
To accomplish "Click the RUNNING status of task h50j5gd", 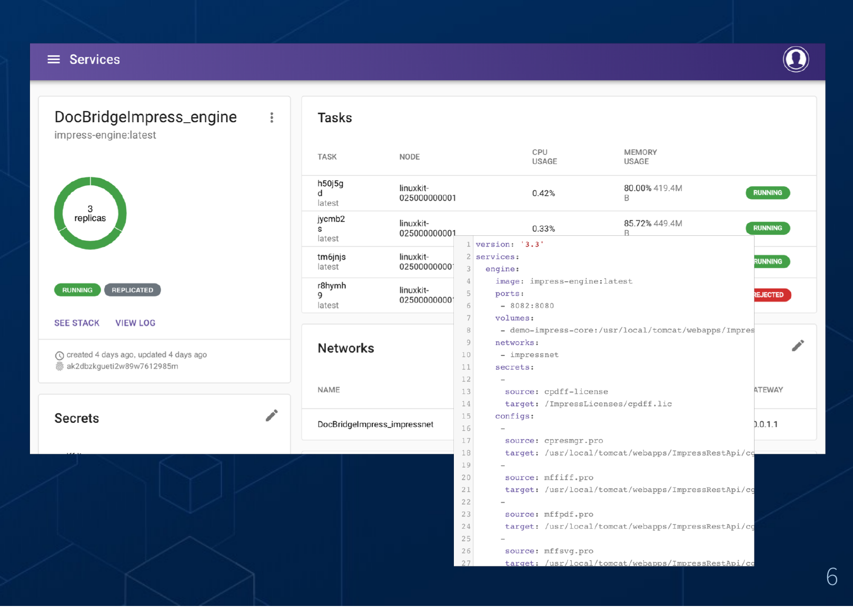I will pyautogui.click(x=768, y=193).
